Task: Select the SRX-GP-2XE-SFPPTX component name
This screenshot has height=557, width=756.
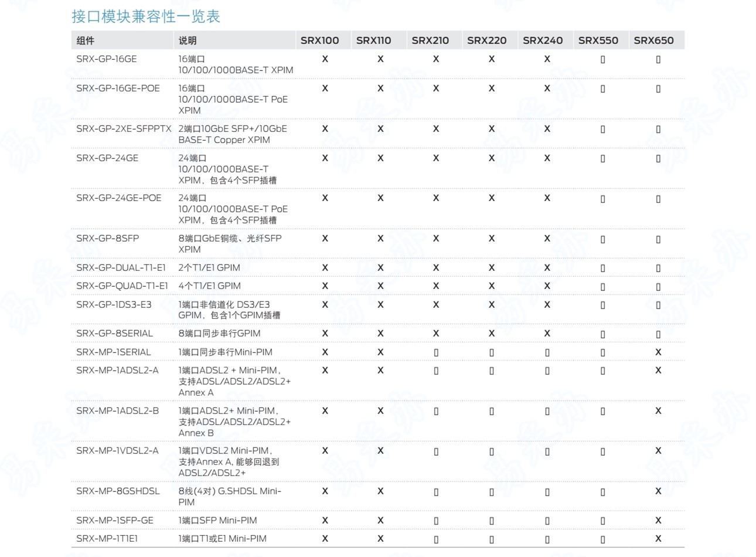Action: tap(124, 129)
